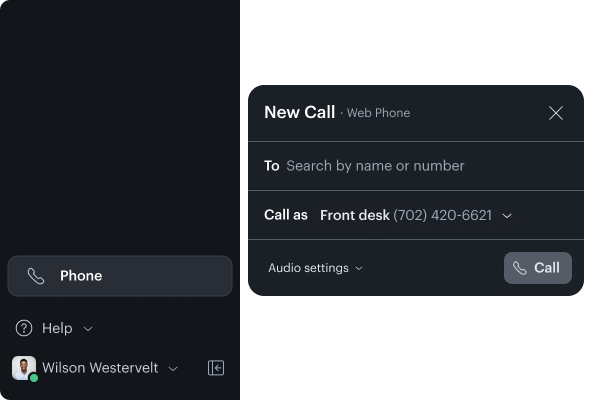Click the handset icon inside Call button

520,268
